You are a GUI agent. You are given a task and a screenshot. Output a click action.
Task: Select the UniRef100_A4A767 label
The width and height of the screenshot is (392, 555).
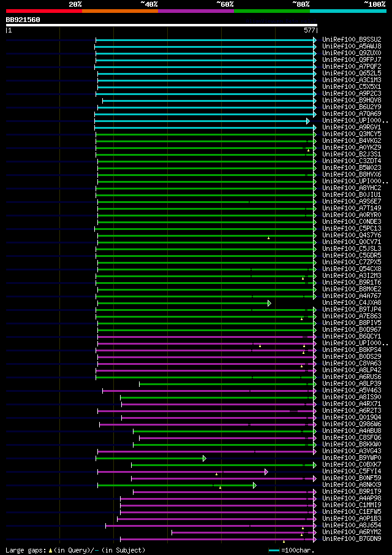pos(352,296)
